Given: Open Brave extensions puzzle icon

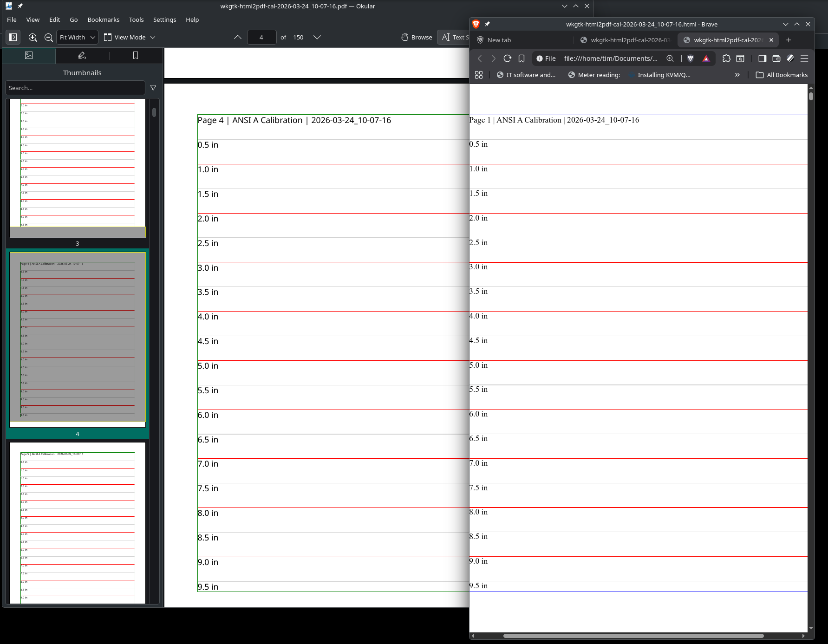Looking at the screenshot, I should [x=726, y=59].
